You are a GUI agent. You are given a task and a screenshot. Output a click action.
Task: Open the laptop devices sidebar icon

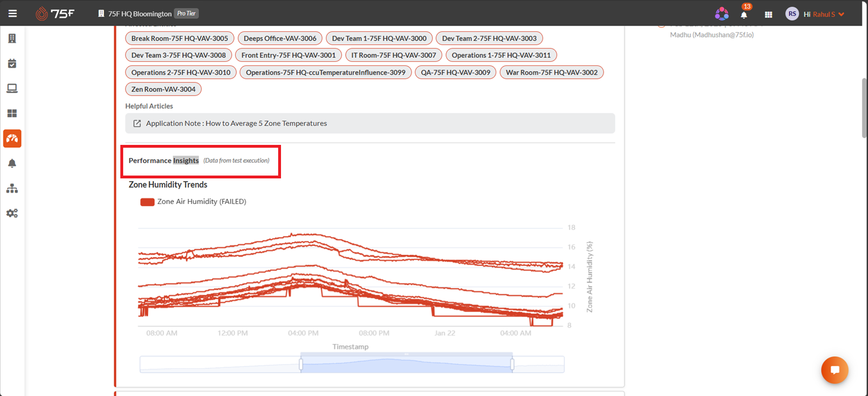click(x=12, y=89)
